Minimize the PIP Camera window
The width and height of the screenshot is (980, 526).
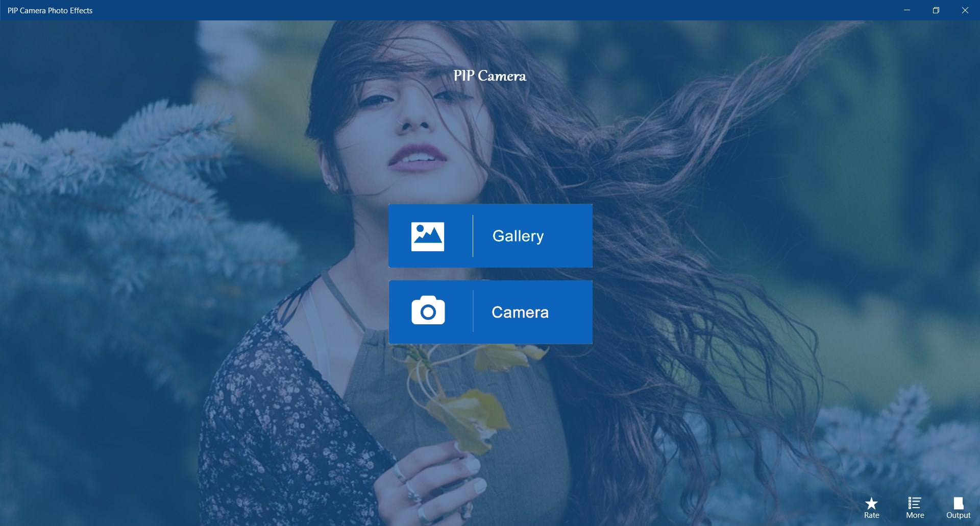907,10
